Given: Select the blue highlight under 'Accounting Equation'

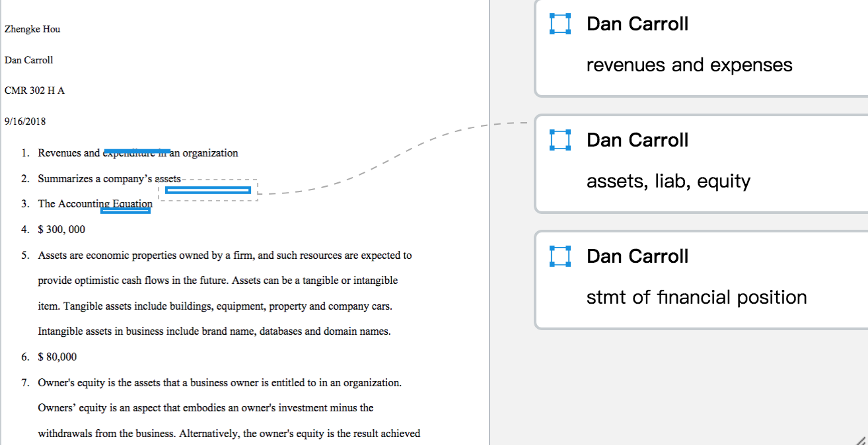Looking at the screenshot, I should tap(126, 211).
